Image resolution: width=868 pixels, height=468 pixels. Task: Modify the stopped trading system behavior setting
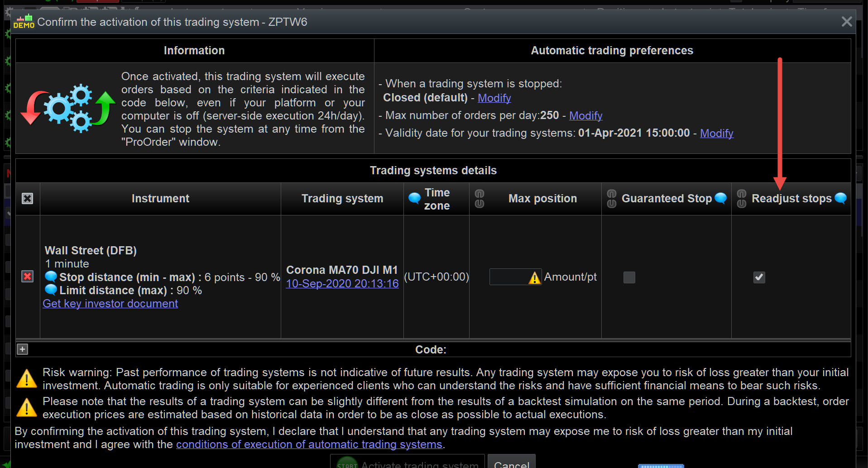pos(494,98)
